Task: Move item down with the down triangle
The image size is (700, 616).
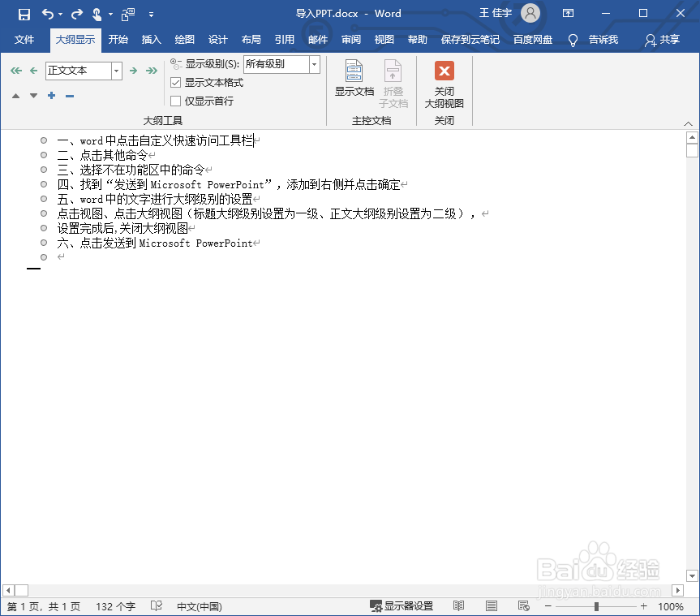Action: tap(33, 96)
